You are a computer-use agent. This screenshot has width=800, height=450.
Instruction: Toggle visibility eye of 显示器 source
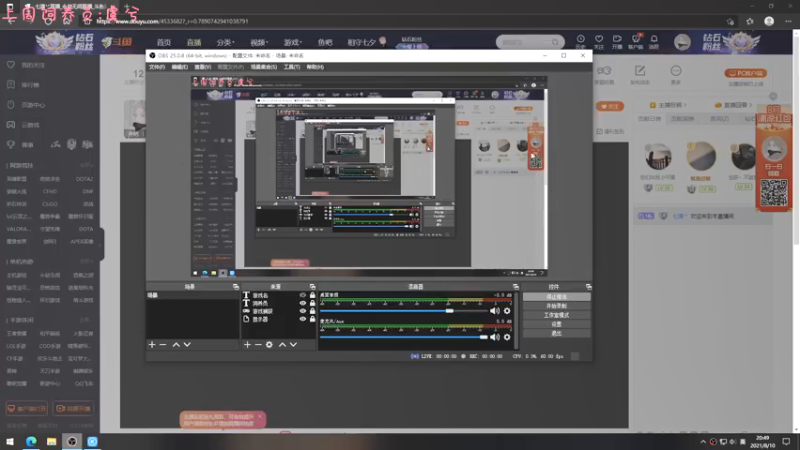pos(303,319)
